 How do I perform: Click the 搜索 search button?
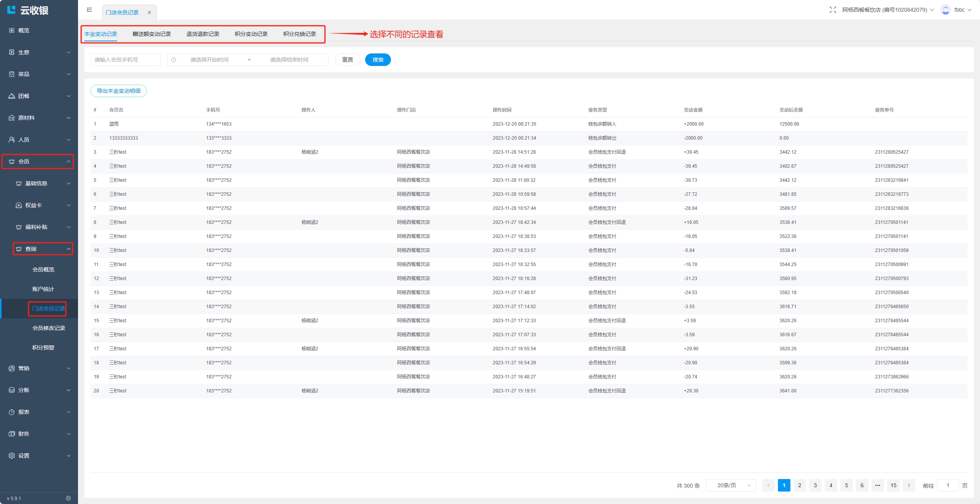coord(378,60)
